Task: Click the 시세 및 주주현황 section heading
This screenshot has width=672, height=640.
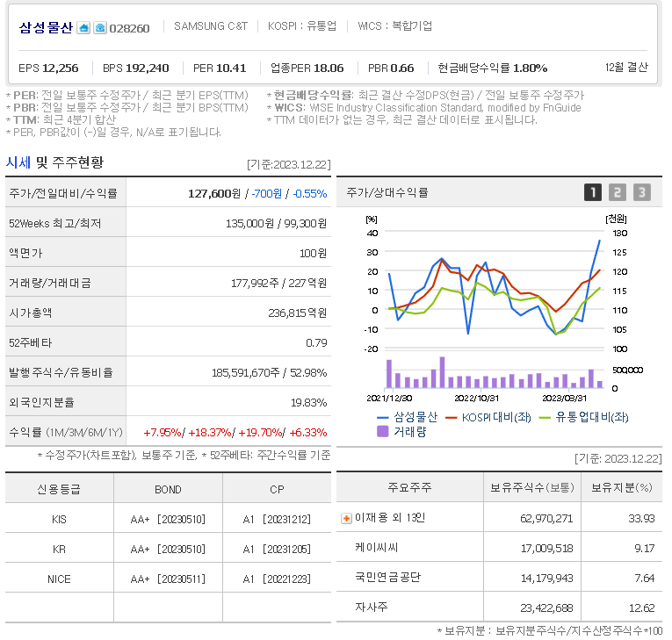Action: [54, 162]
